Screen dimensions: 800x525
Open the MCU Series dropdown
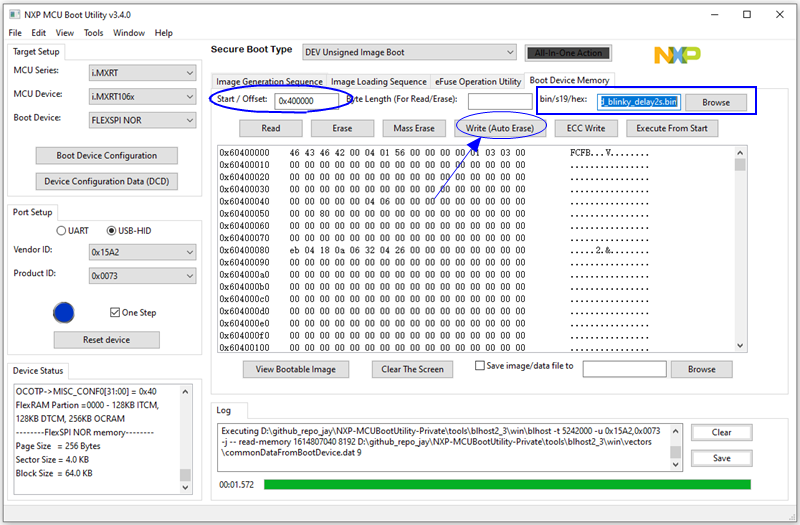[x=142, y=73]
